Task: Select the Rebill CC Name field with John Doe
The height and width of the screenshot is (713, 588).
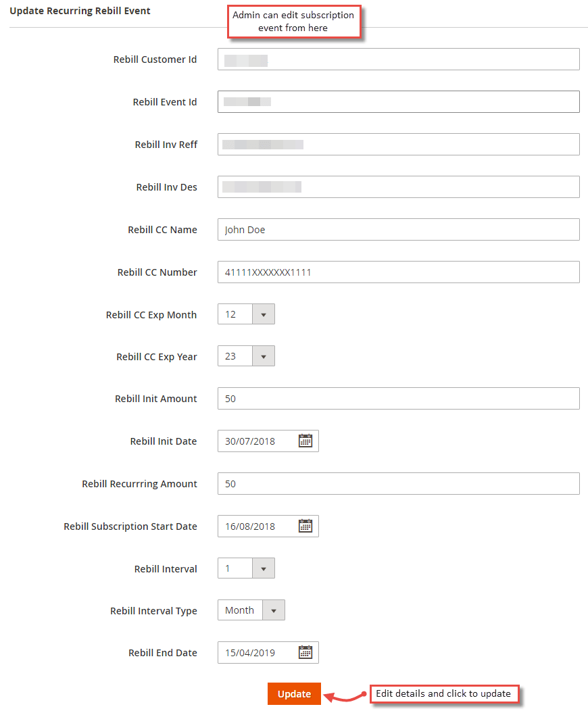Action: coord(397,229)
